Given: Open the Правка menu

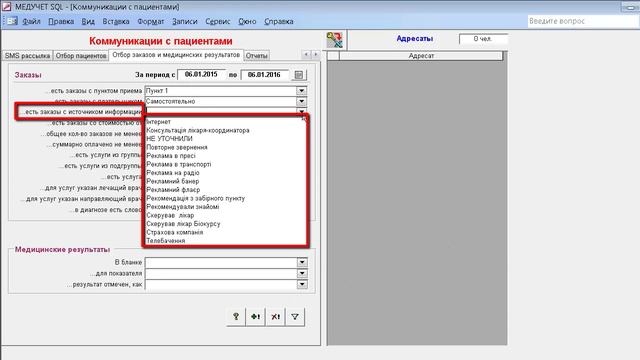Looking at the screenshot, I should [x=61, y=21].
